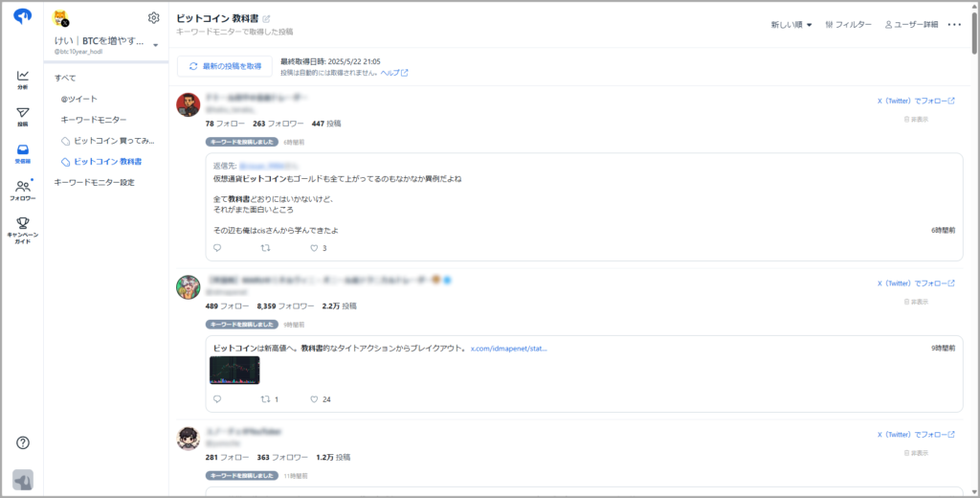This screenshot has height=498, width=980.
Task: Open account settings gear icon
Action: click(x=154, y=17)
